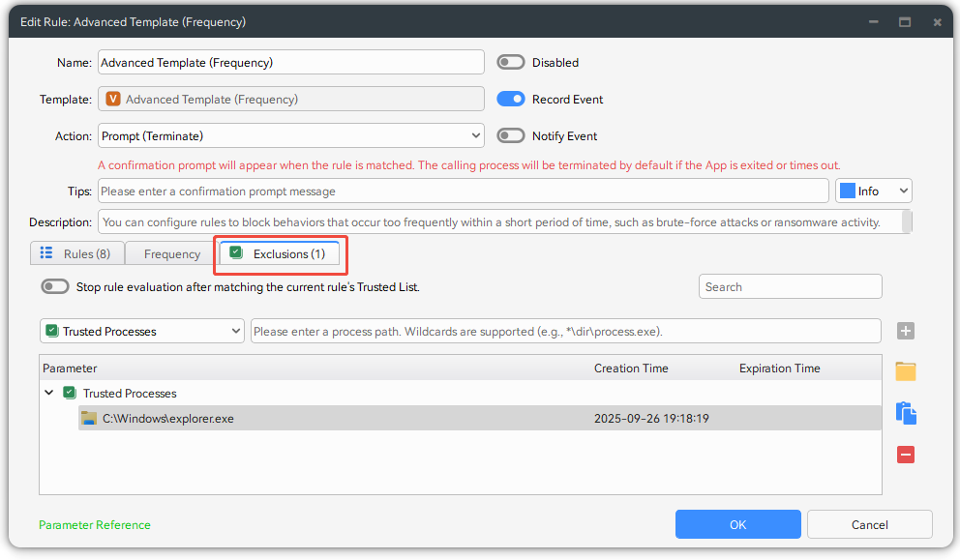Screen dimensions: 960x560
Task: Enable the Notify Event switch
Action: click(x=511, y=136)
